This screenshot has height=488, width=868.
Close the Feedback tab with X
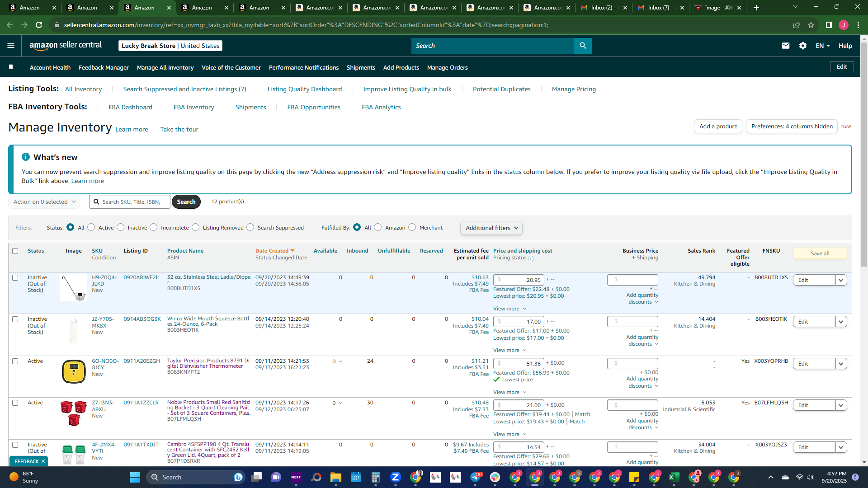tap(43, 461)
